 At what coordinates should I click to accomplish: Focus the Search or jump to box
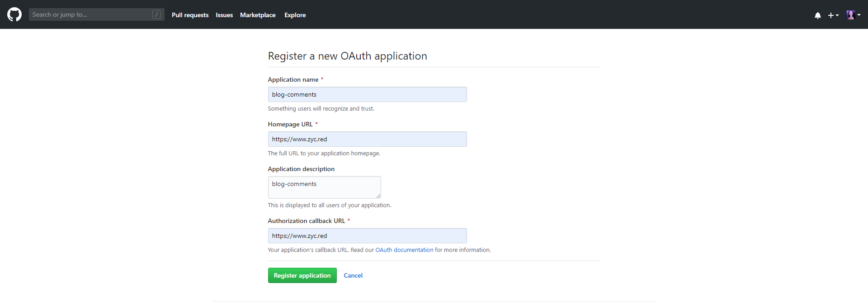pyautogui.click(x=90, y=14)
